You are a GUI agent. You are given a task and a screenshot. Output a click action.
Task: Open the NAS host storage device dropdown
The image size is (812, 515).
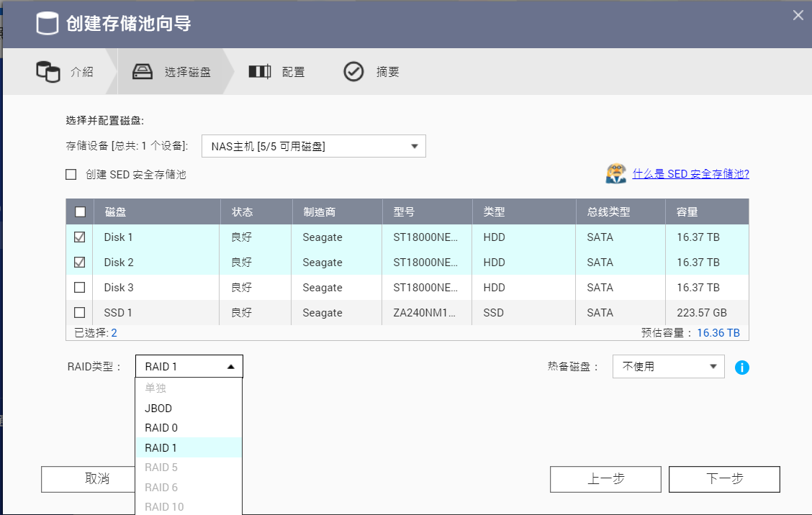pos(314,146)
